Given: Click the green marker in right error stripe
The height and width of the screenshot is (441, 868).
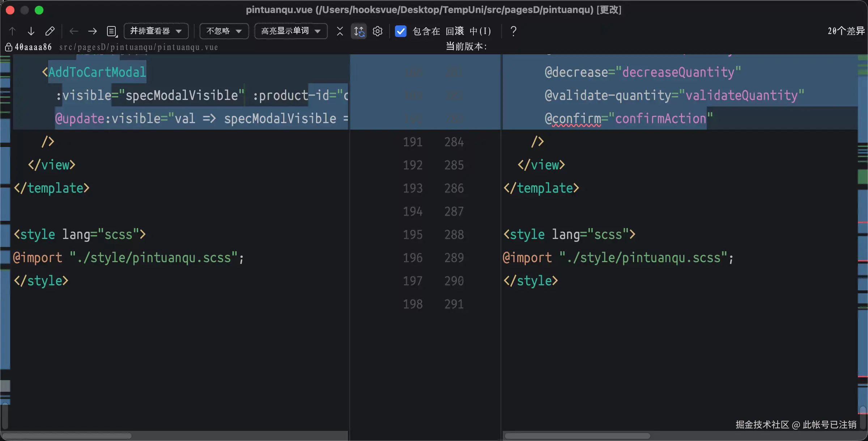Looking at the screenshot, I should pyautogui.click(x=863, y=177).
